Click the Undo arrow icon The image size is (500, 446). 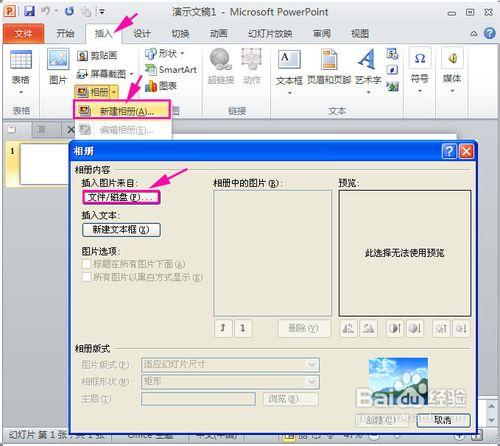pyautogui.click(x=46, y=11)
